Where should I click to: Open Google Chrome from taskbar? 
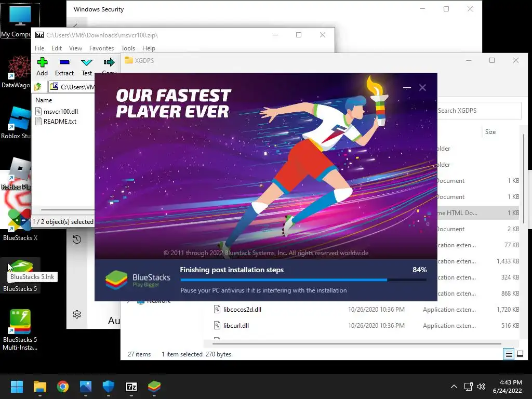pyautogui.click(x=63, y=387)
